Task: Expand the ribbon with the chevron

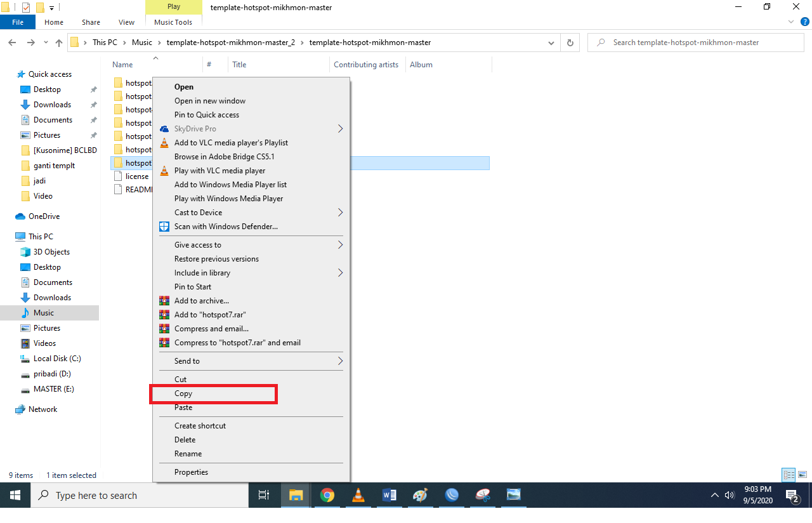Action: 790,22
